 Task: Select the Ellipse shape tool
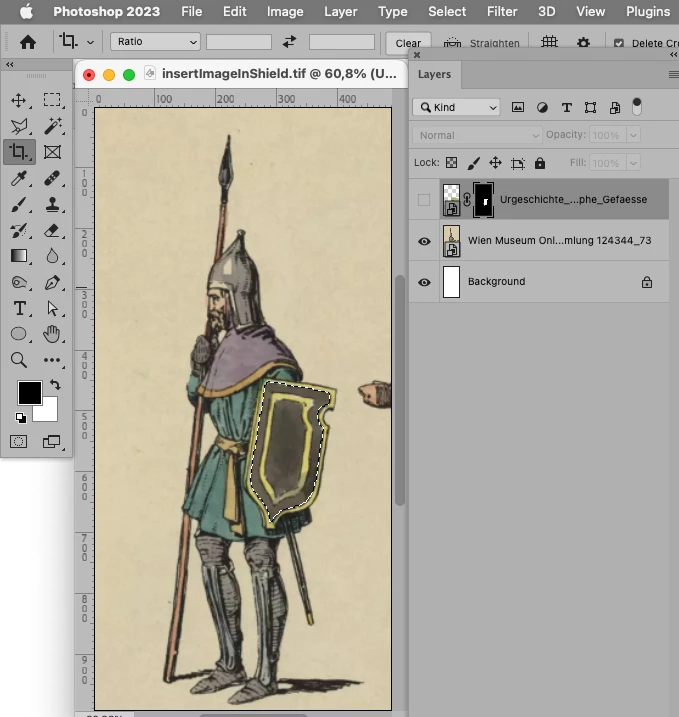19,334
